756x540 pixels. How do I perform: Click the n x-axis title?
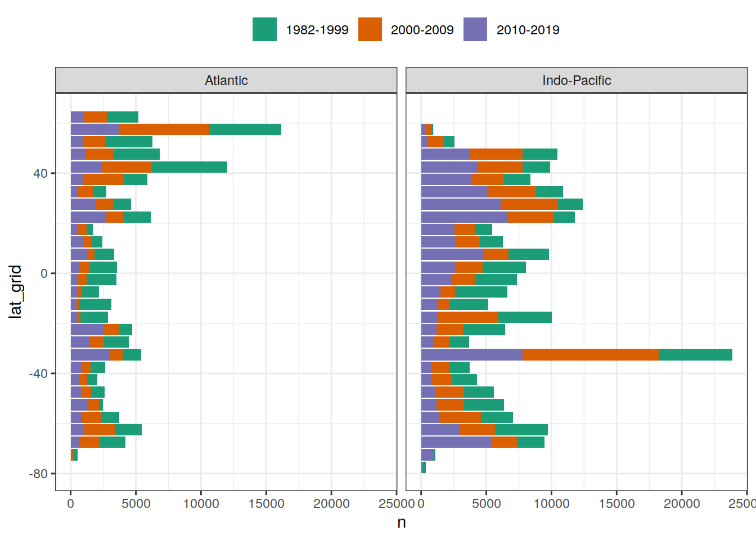[402, 523]
